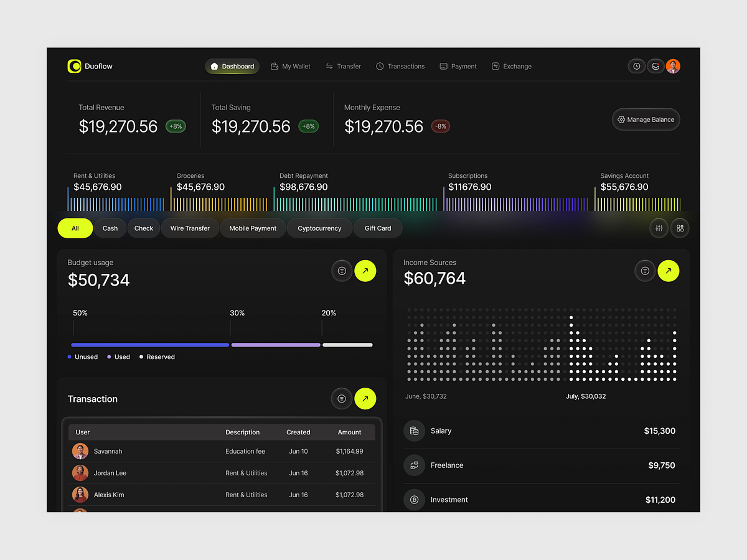Click the Manage Balance button
This screenshot has height=560, width=747.
(x=646, y=119)
